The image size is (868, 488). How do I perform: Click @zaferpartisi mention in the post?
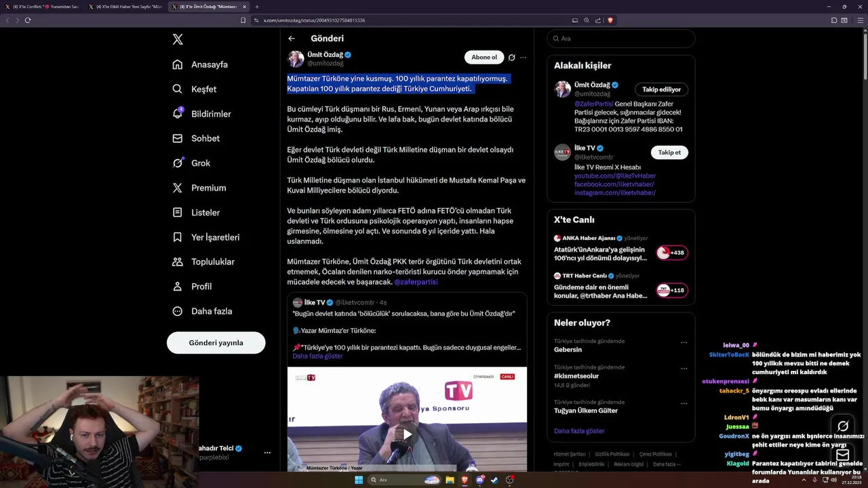[416, 281]
